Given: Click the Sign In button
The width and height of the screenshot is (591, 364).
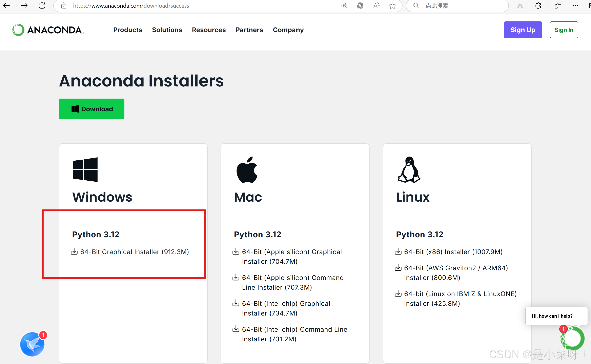Looking at the screenshot, I should 564,30.
